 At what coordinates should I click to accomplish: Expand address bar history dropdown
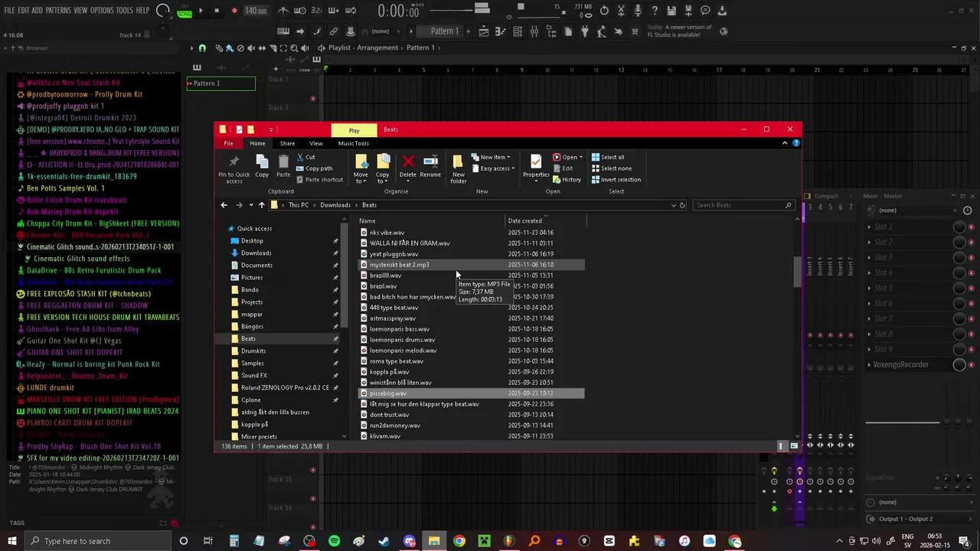click(673, 205)
